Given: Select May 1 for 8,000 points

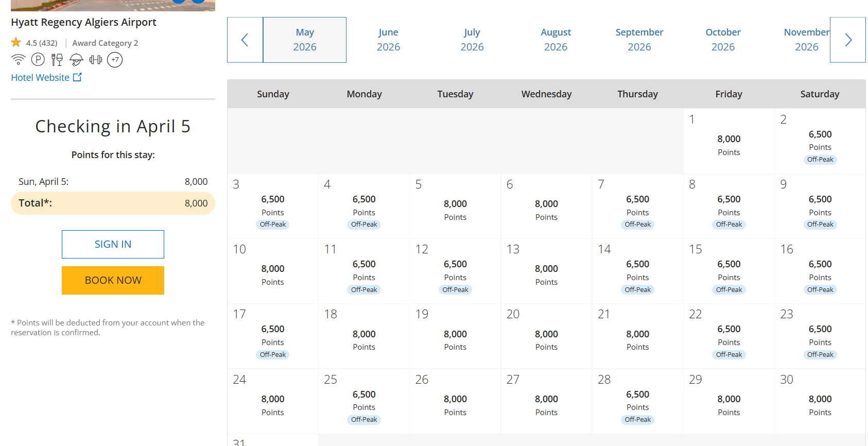Looking at the screenshot, I should (728, 141).
